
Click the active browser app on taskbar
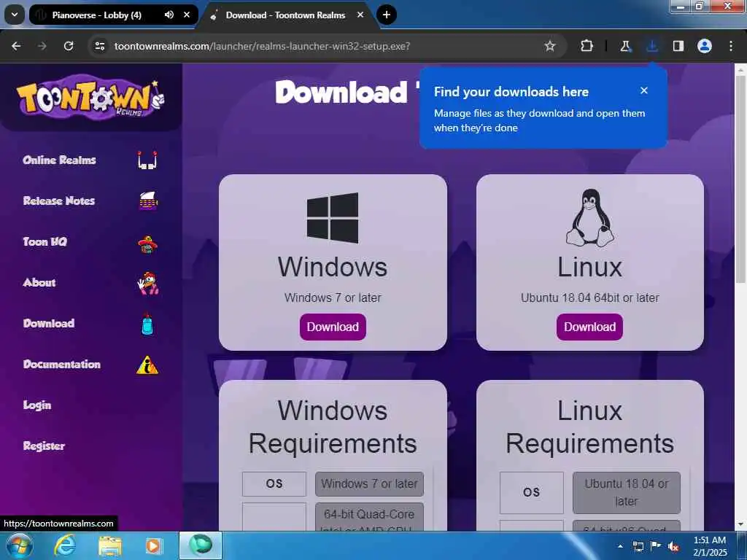click(x=201, y=545)
